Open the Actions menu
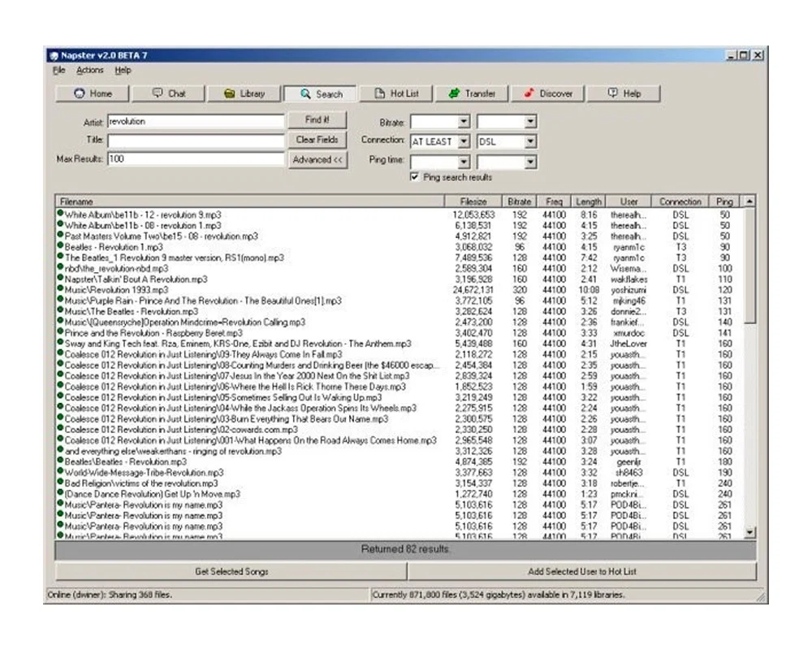Viewport: 812px width, 650px height. pos(89,70)
